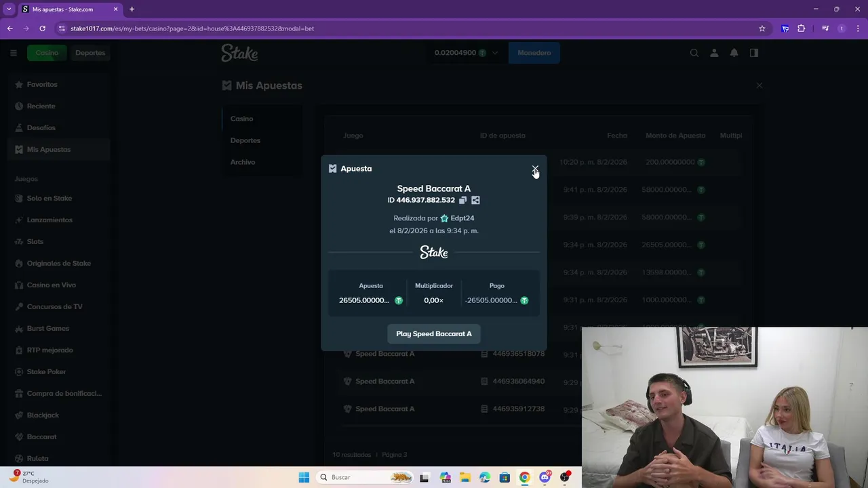Screen dimensions: 868x488
Task: Open Burst Games category
Action: (57, 329)
